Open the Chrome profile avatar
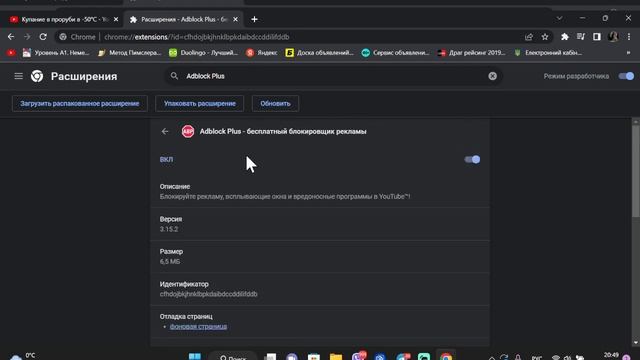The width and height of the screenshot is (640, 360). 613,37
